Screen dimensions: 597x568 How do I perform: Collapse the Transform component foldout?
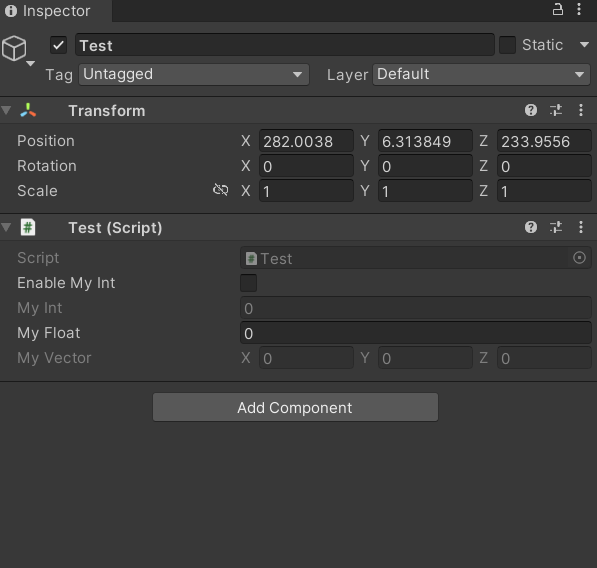coord(6,110)
